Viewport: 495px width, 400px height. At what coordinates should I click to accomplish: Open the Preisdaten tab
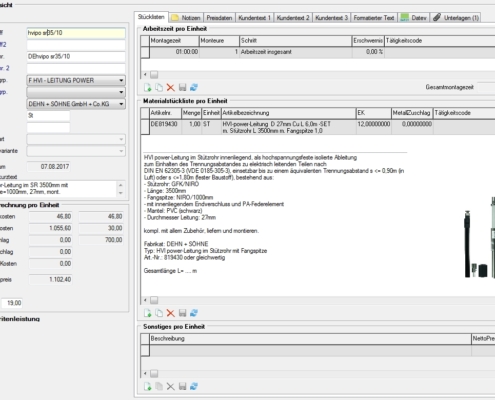click(219, 18)
